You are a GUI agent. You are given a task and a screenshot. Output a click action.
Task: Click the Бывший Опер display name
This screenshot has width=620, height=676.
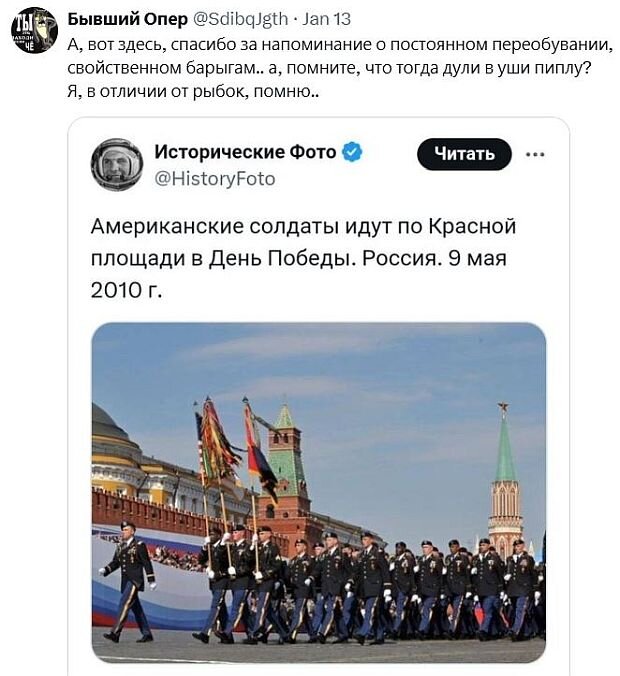point(128,19)
